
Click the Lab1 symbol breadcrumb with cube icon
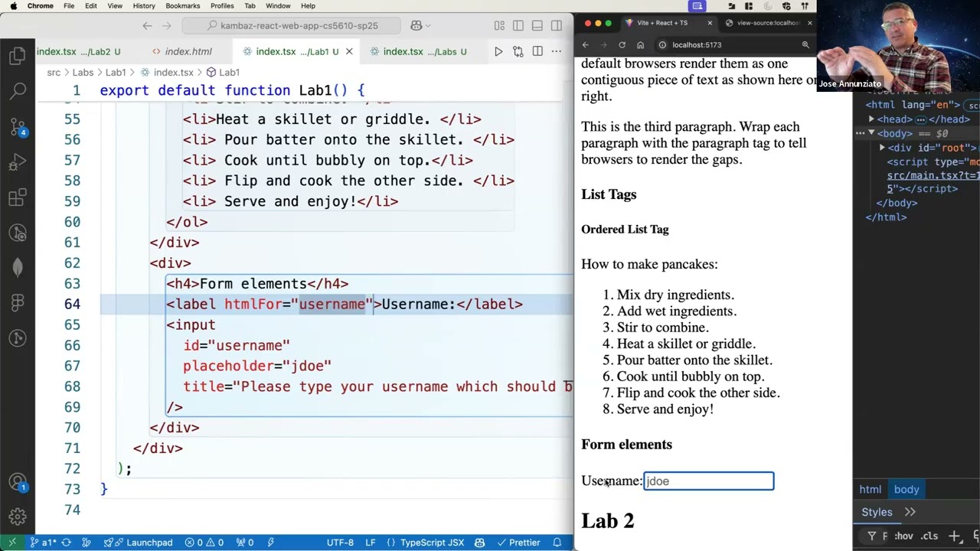(x=223, y=72)
